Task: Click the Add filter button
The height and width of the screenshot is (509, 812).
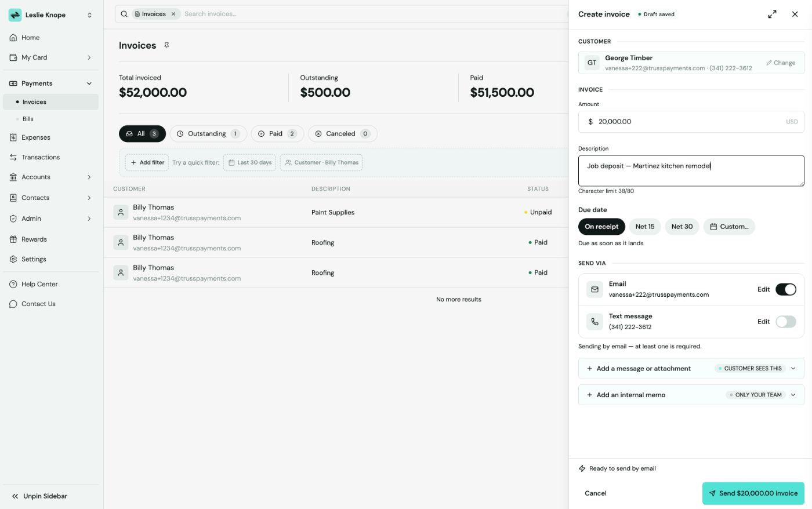Action: click(x=147, y=163)
